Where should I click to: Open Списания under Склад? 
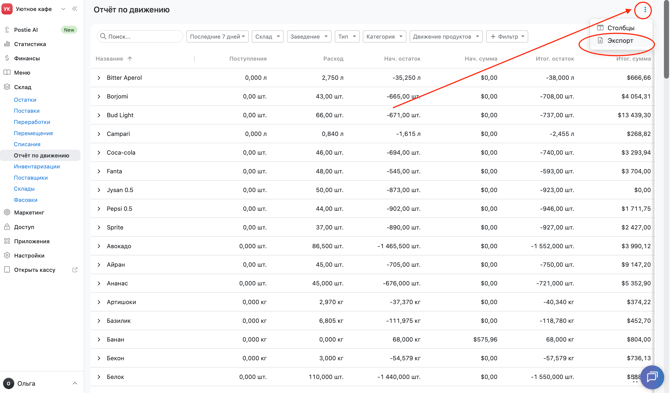tap(27, 144)
